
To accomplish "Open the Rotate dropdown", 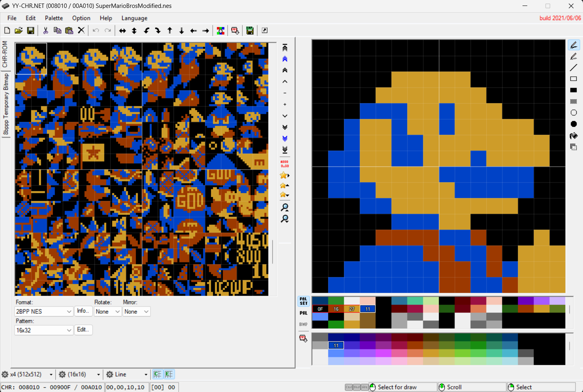I will [108, 311].
